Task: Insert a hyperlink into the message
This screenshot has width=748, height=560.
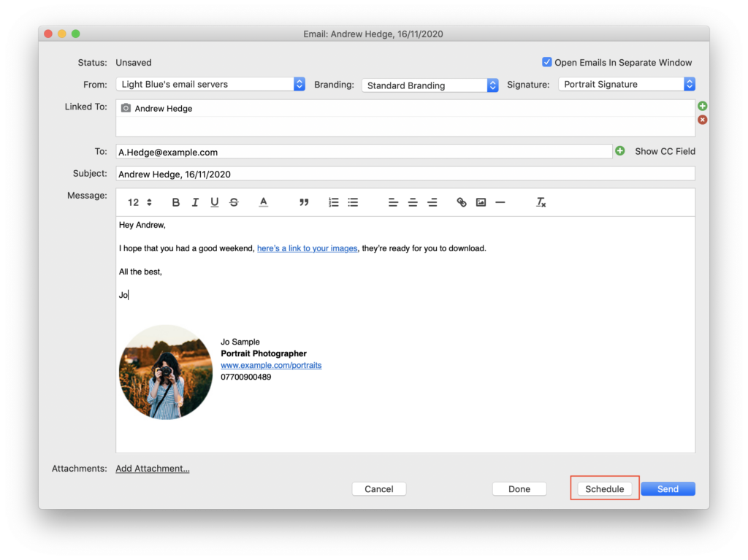Action: [x=461, y=202]
